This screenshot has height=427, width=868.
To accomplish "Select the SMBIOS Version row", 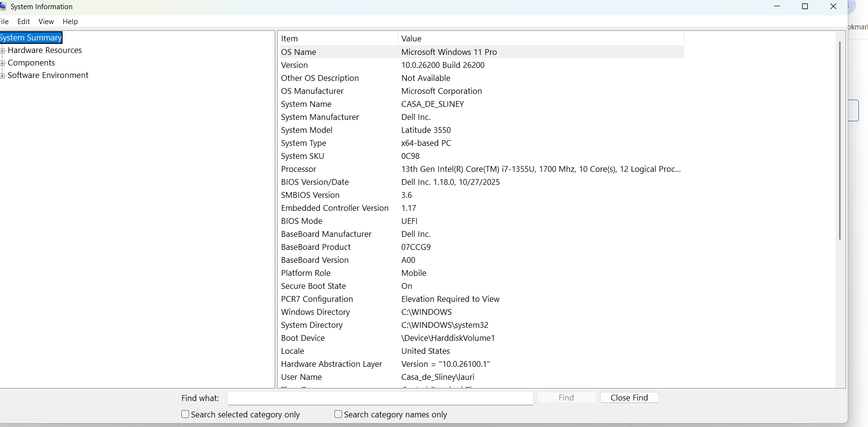I will pos(481,195).
